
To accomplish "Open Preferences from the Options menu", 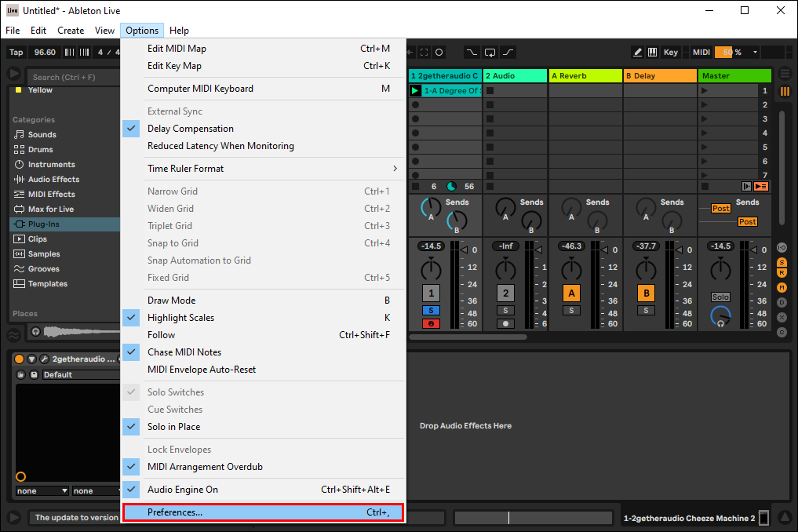I will [x=263, y=512].
